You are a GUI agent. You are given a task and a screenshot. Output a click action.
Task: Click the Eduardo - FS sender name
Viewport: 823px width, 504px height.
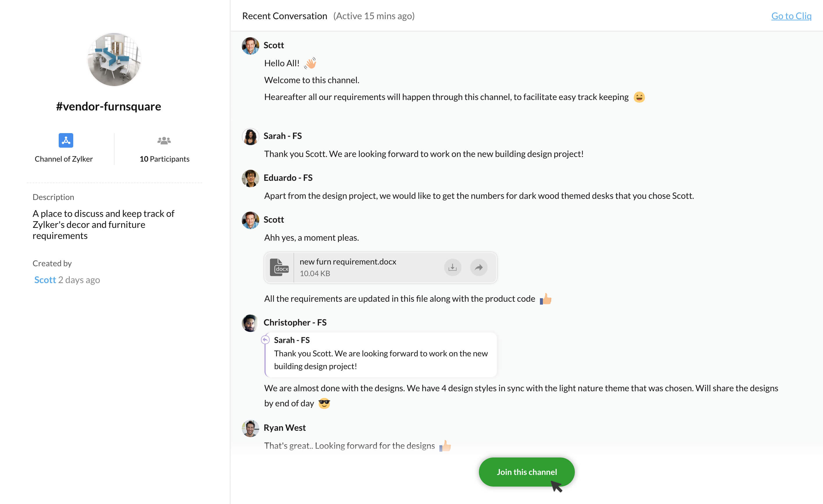[x=288, y=178]
